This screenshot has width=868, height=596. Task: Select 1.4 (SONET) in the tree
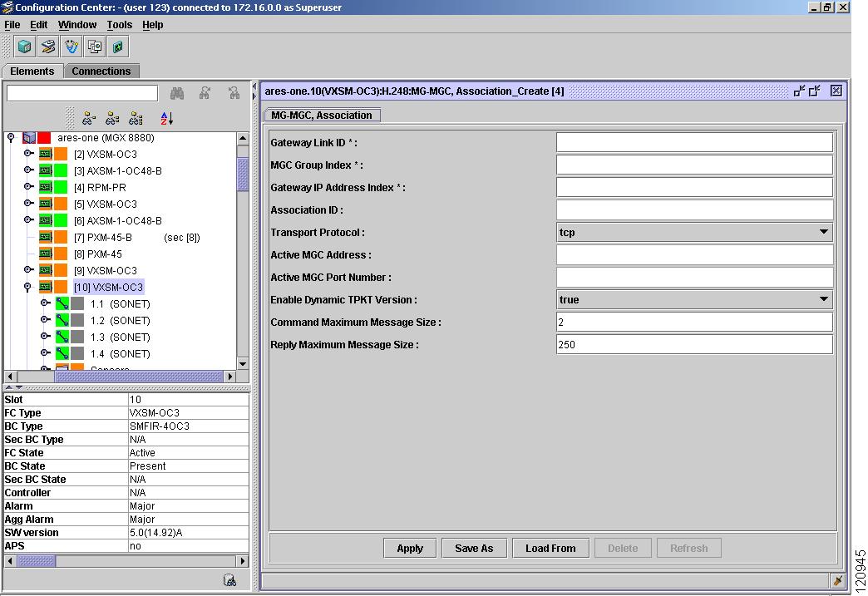[x=120, y=353]
